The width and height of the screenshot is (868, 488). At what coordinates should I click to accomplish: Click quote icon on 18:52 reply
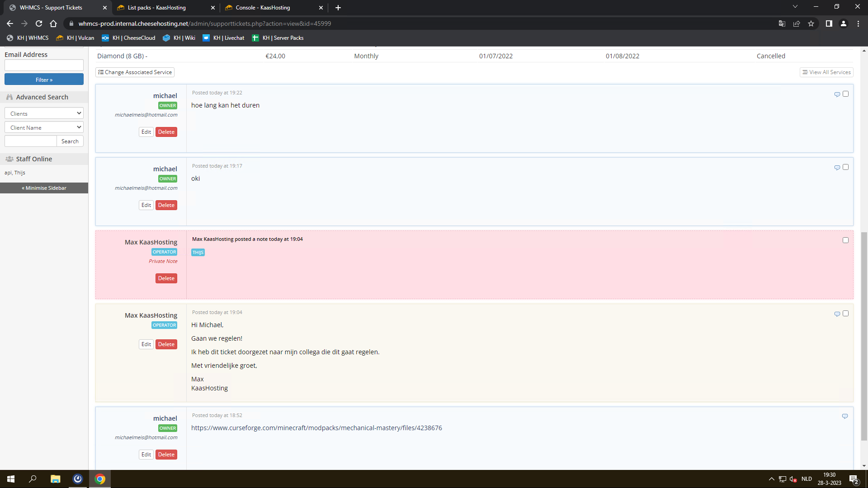click(x=844, y=416)
